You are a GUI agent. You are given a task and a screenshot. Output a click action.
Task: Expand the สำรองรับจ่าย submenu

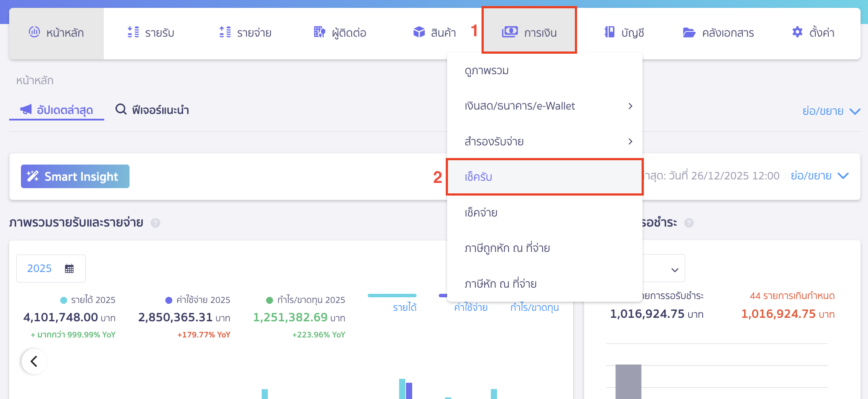(630, 141)
